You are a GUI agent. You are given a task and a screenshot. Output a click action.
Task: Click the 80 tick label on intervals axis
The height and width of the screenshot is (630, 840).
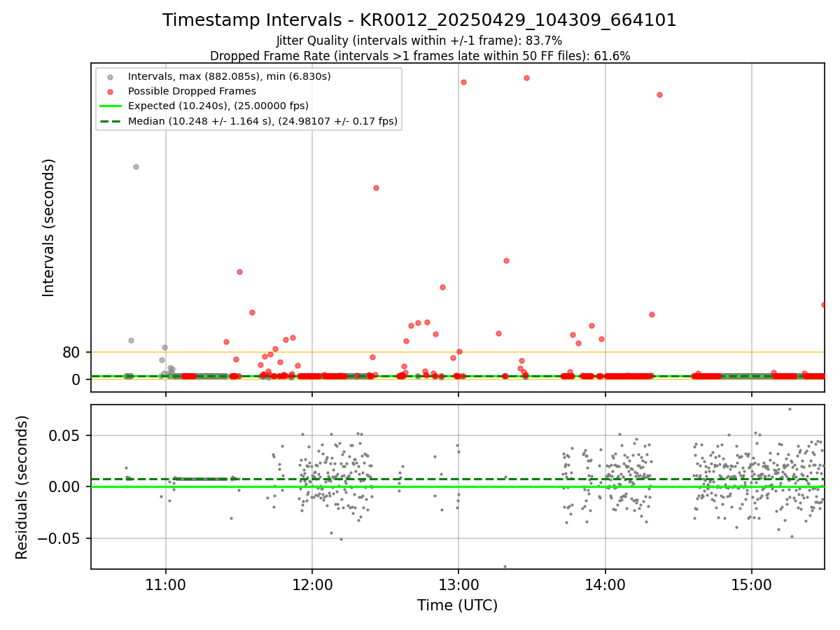click(71, 353)
